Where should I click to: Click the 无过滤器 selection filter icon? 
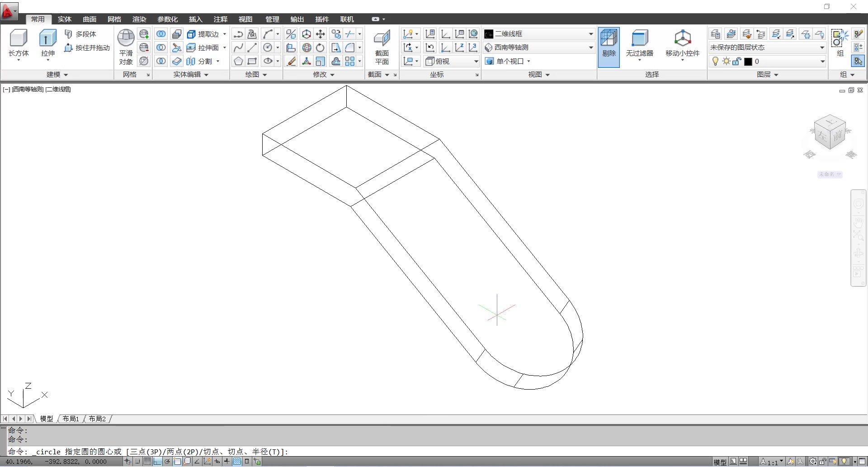tap(639, 38)
